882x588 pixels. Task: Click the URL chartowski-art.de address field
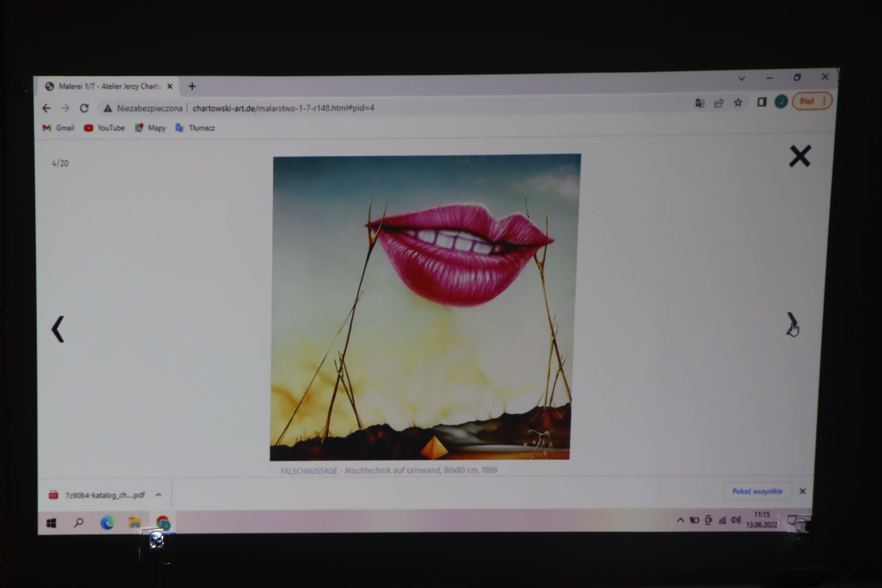(x=283, y=108)
